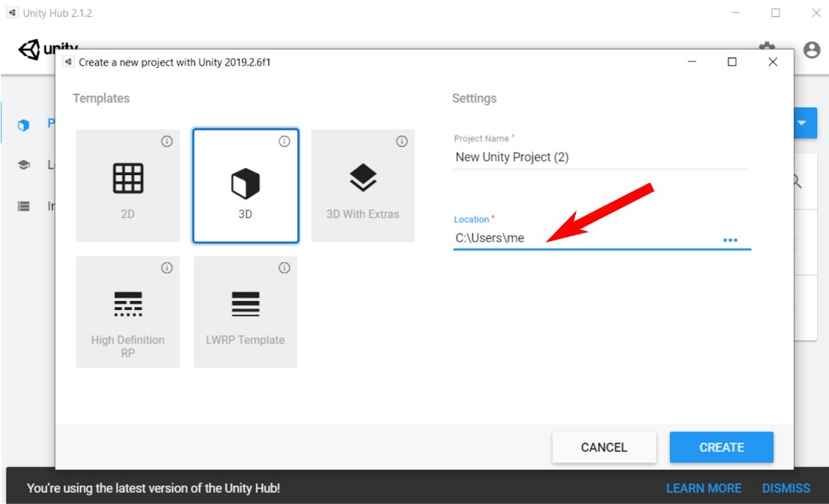This screenshot has height=504, width=829.
Task: Select the 2D template tile
Action: click(128, 185)
